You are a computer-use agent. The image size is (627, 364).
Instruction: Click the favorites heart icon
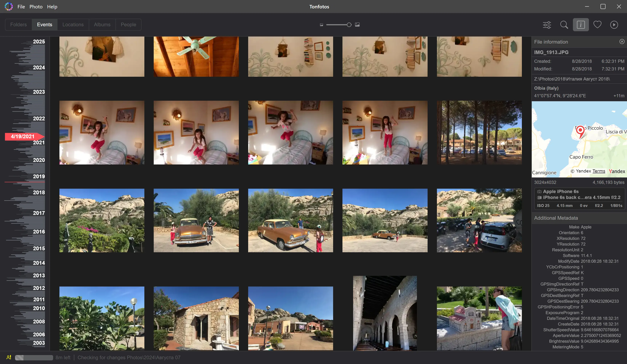point(597,25)
